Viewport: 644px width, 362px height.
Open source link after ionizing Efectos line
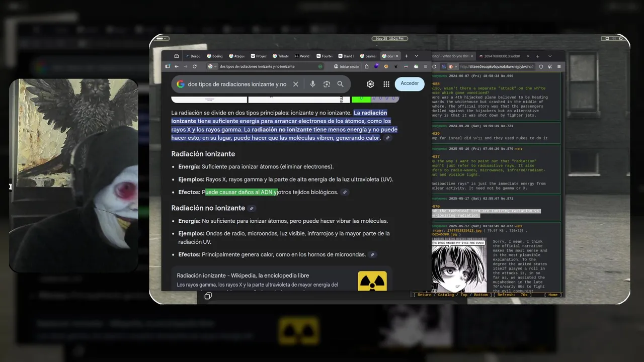pos(345,192)
